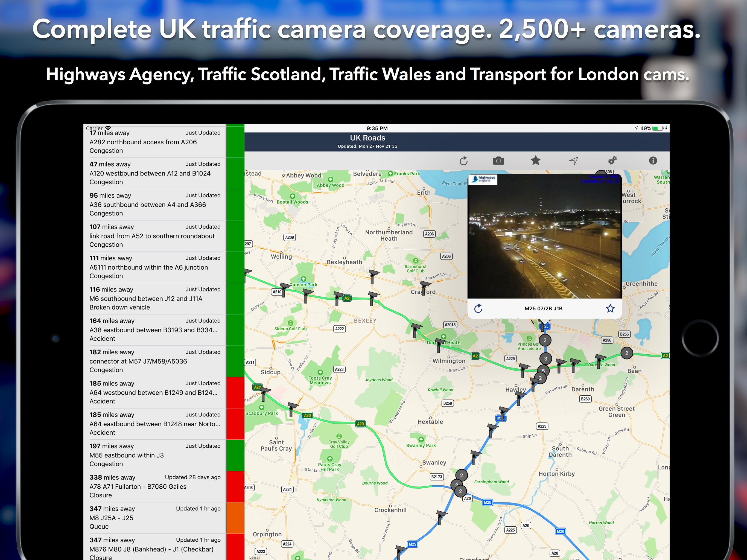The width and height of the screenshot is (747, 560).
Task: Open the camera toolbar icon
Action: (498, 161)
